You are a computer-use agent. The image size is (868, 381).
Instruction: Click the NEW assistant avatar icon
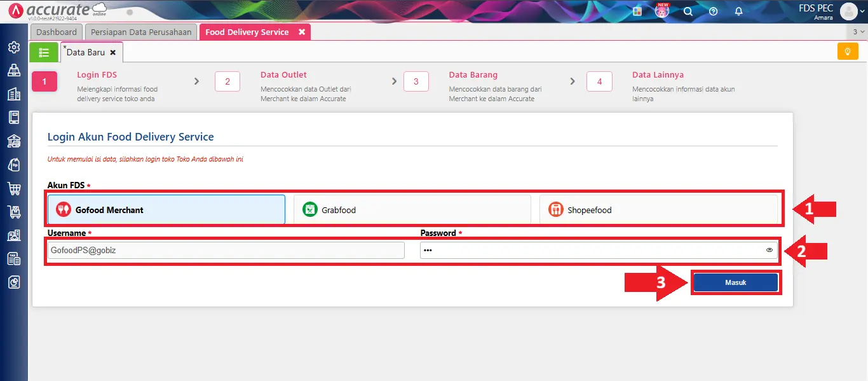coord(662,11)
